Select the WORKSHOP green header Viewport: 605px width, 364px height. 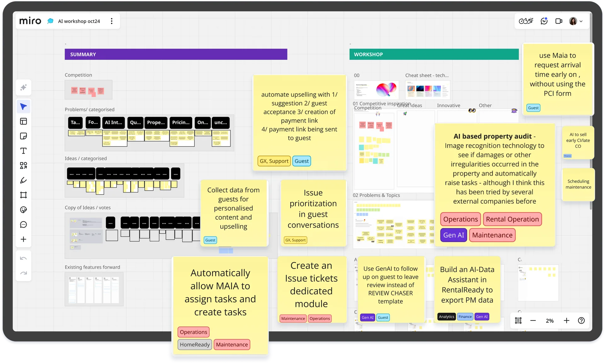434,54
